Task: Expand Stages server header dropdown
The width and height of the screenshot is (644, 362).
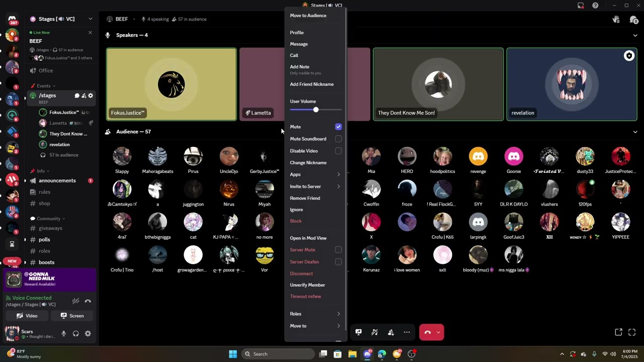Action: tap(91, 19)
